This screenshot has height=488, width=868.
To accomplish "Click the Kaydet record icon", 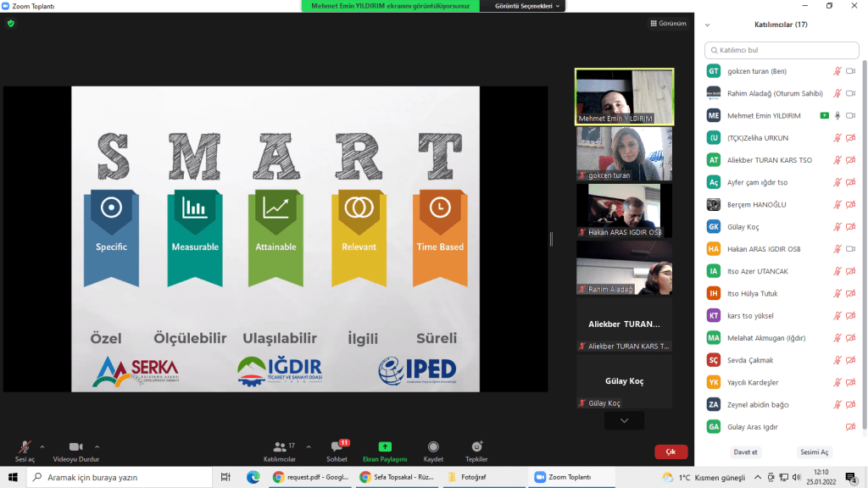I will point(433,447).
